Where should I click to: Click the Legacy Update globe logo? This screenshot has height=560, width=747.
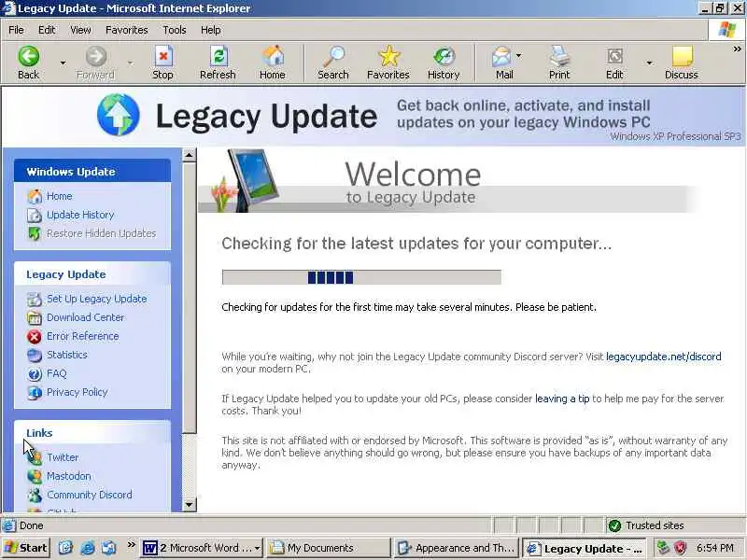(x=119, y=115)
